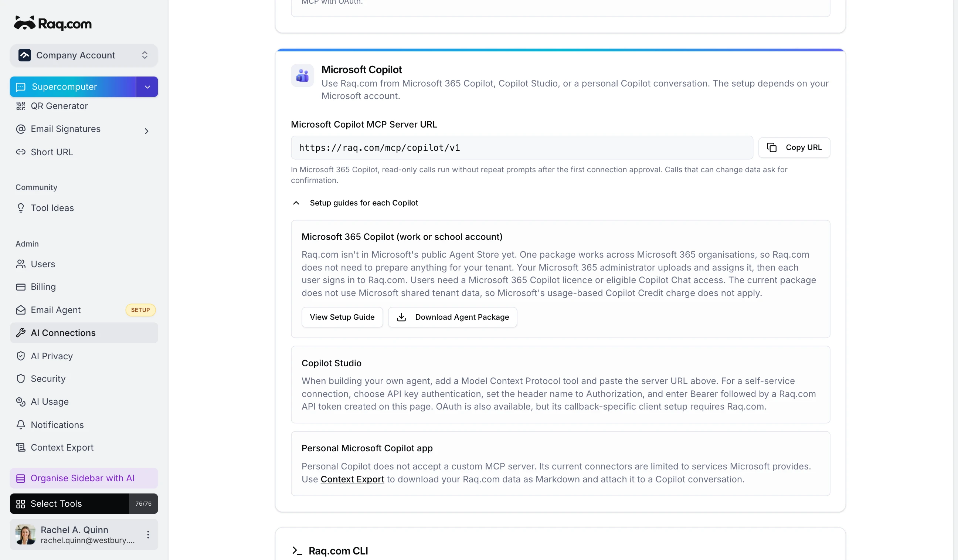The image size is (958, 560).
Task: Open the Company Account switcher
Action: click(x=84, y=55)
